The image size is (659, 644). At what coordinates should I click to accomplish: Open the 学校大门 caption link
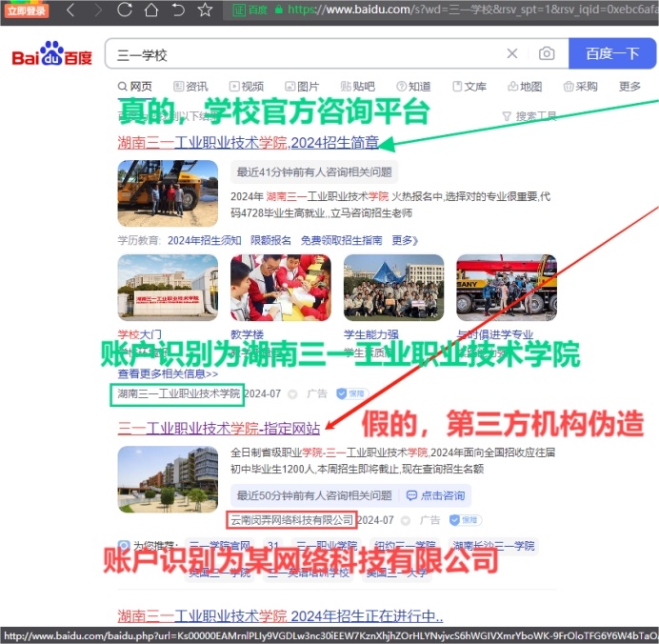(x=139, y=335)
